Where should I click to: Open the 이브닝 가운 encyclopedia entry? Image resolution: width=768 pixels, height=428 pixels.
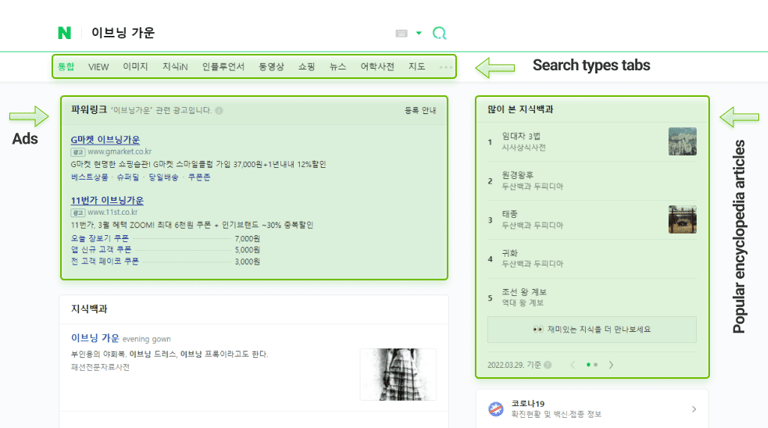(95, 338)
